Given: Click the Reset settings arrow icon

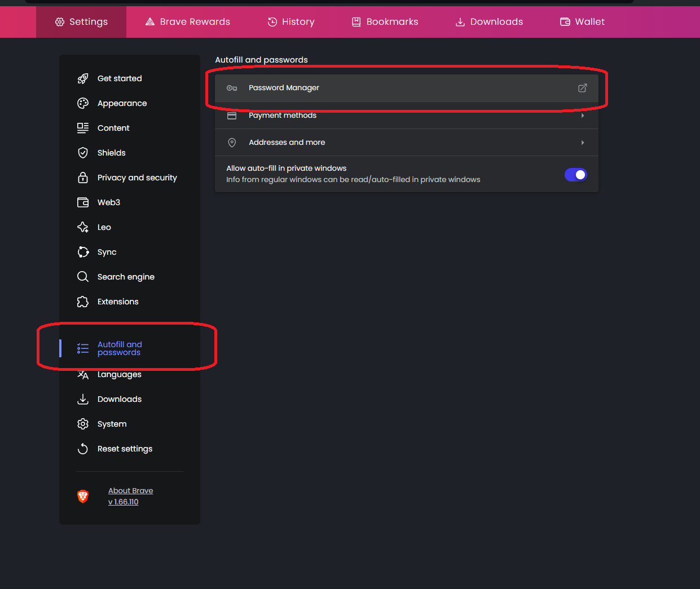Looking at the screenshot, I should click(x=83, y=449).
